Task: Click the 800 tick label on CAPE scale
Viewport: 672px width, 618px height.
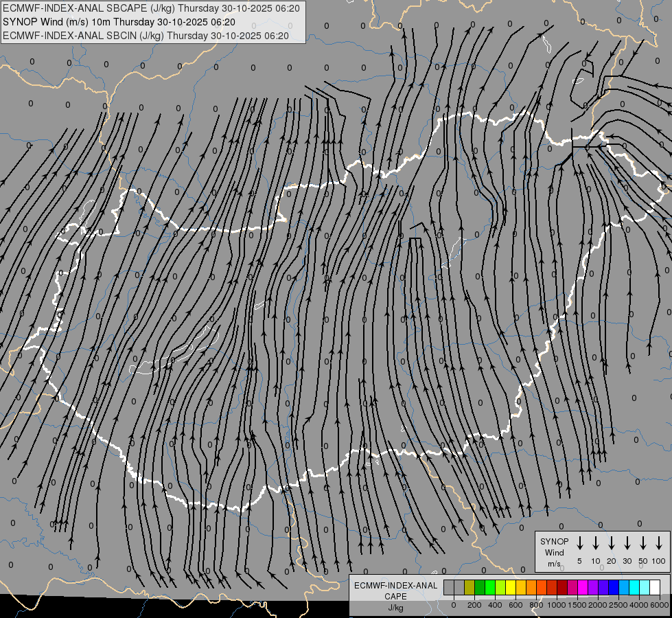Action: (x=536, y=605)
